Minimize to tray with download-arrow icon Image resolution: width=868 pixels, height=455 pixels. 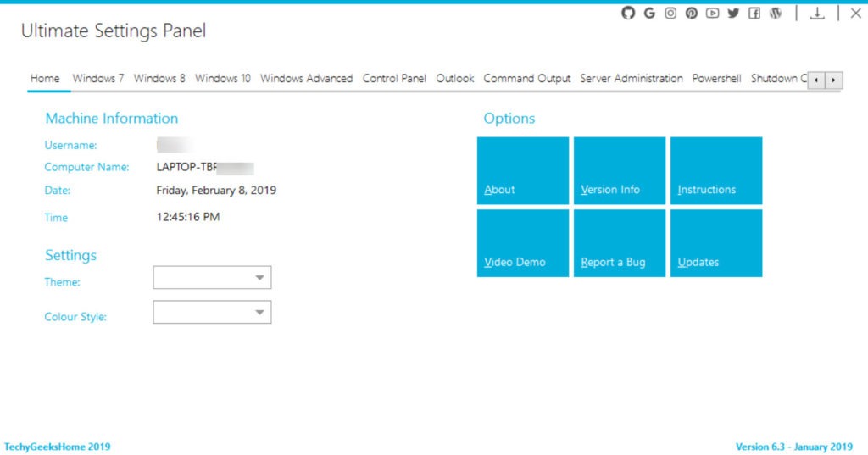817,14
